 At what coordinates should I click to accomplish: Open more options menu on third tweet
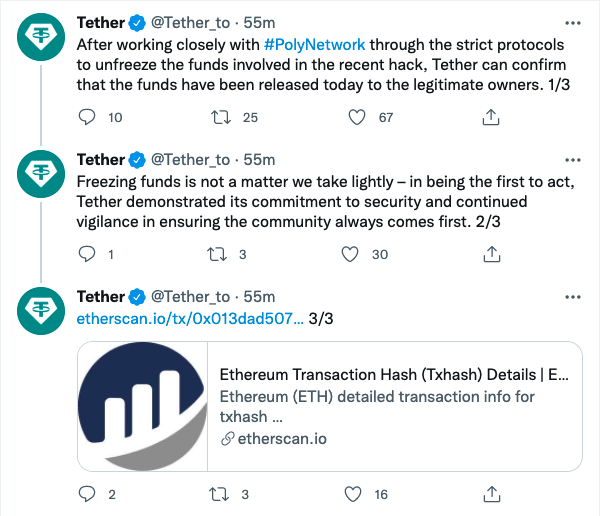click(x=572, y=297)
